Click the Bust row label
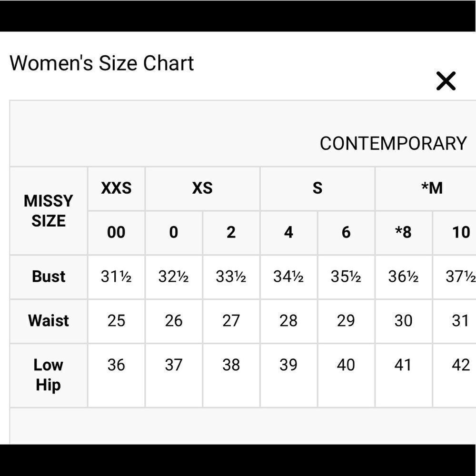The image size is (476, 476). [49, 277]
